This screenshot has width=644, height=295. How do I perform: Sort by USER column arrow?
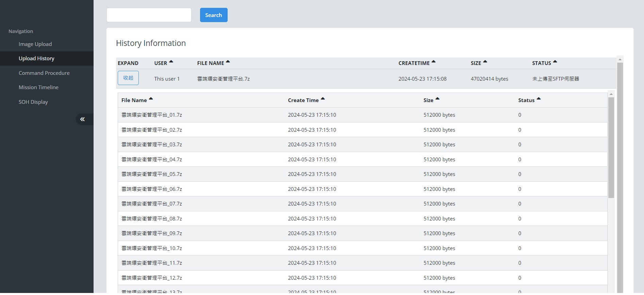[x=171, y=62]
